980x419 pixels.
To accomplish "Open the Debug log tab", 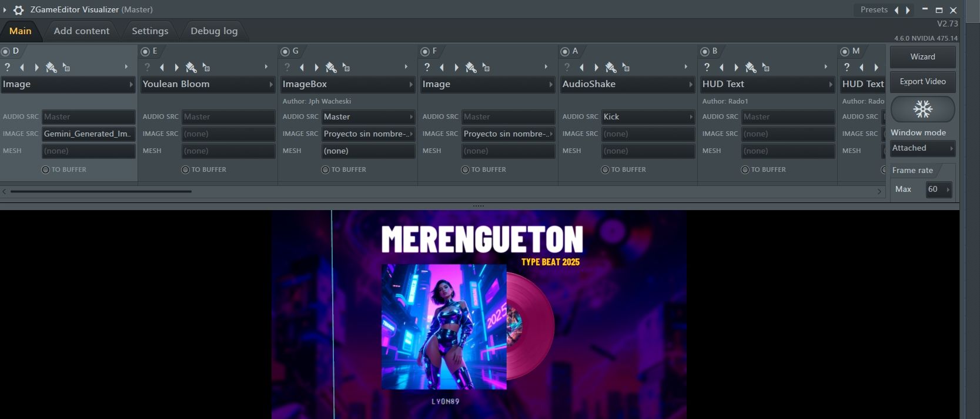I will coord(214,31).
